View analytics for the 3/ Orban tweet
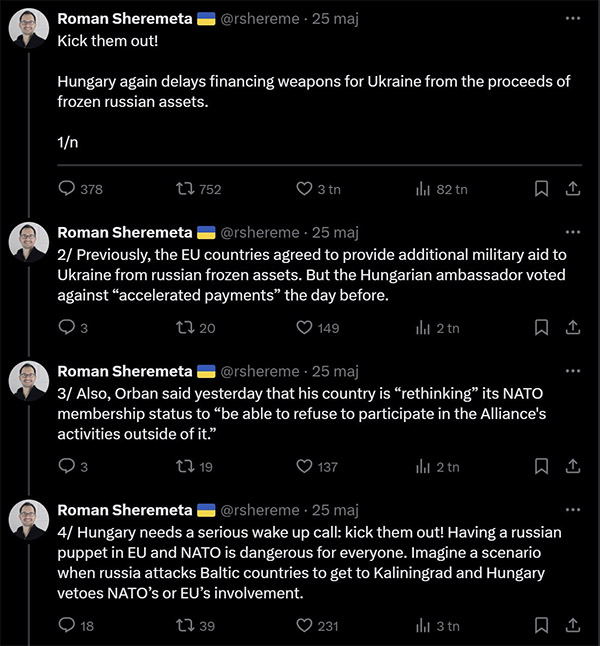Image resolution: width=600 pixels, height=646 pixels. [423, 466]
